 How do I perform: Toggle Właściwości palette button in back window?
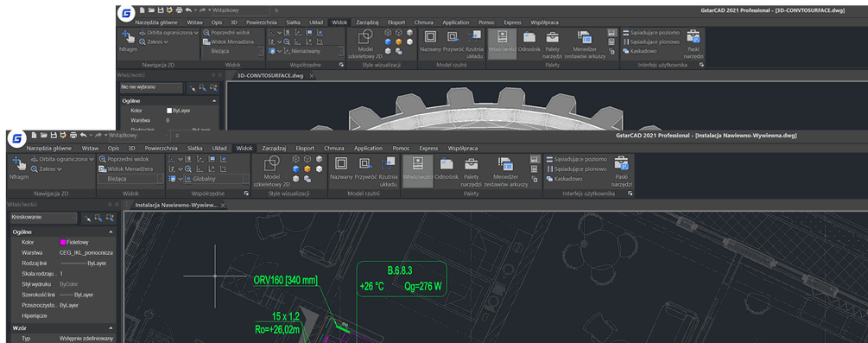coord(502,44)
